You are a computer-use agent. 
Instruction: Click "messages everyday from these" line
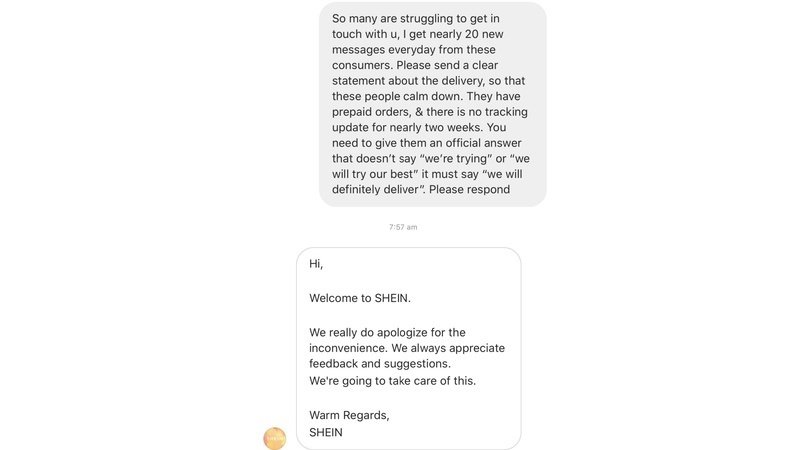click(x=413, y=50)
